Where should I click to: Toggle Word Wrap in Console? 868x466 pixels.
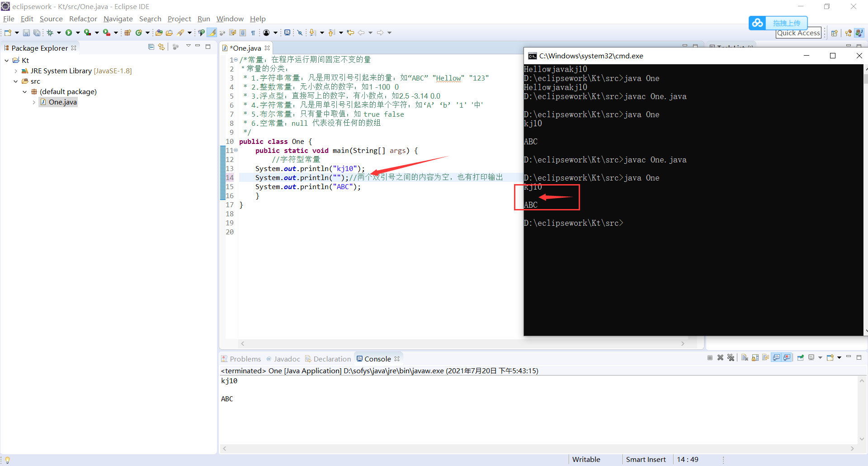click(765, 357)
